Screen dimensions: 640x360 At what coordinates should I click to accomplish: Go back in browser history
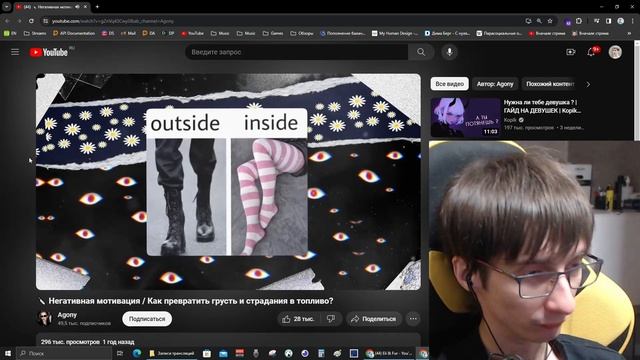click(7, 21)
